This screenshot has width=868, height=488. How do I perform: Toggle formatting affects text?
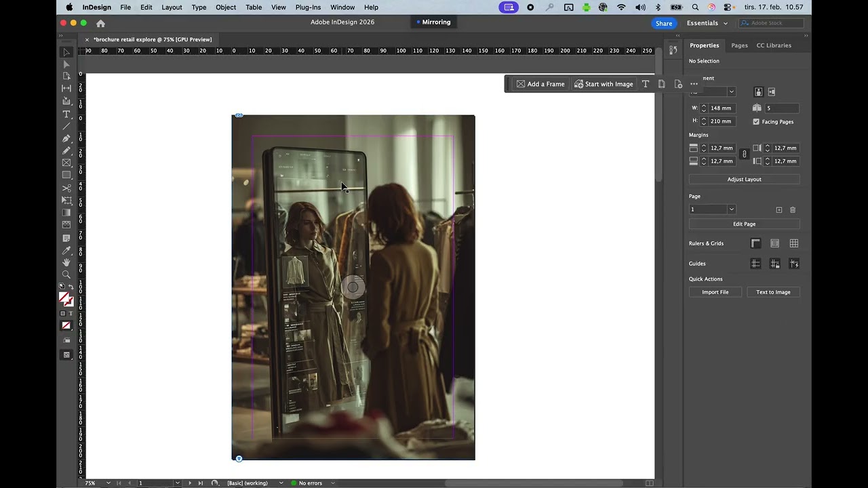[71, 314]
